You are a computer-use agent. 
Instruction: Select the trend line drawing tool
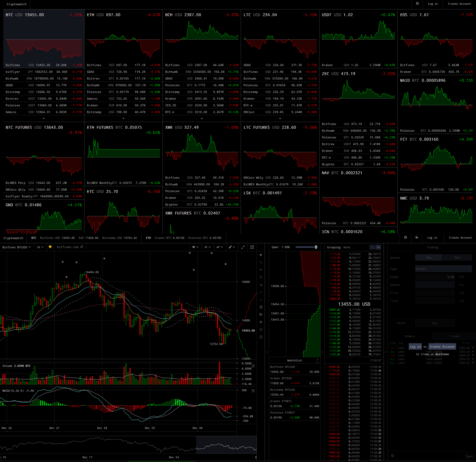tap(261, 262)
